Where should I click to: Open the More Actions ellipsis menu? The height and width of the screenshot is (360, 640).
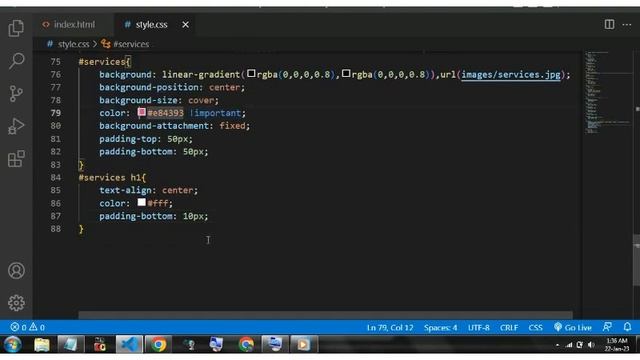[627, 25]
